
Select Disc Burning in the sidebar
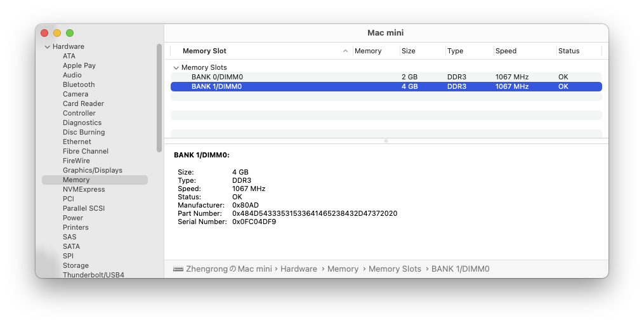(84, 132)
